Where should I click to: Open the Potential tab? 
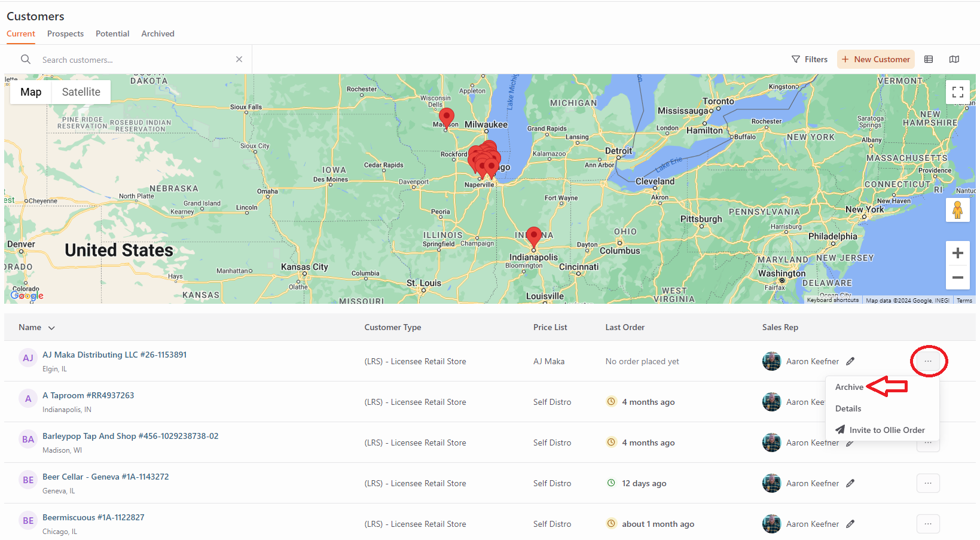click(x=112, y=33)
